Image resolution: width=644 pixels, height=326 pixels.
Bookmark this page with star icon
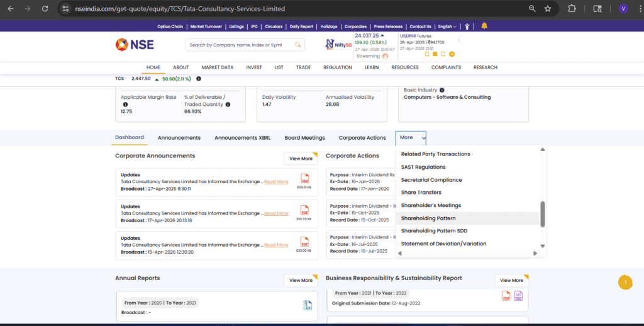pos(548,9)
